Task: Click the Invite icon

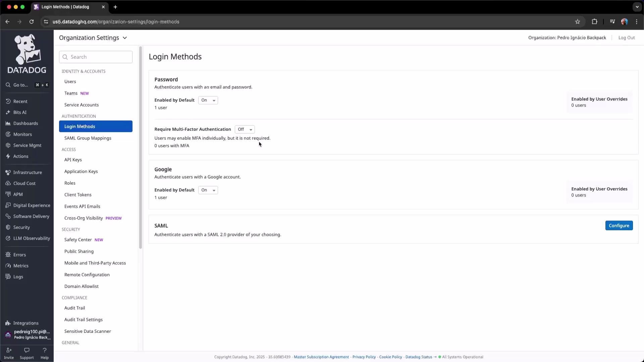Action: (x=9, y=350)
